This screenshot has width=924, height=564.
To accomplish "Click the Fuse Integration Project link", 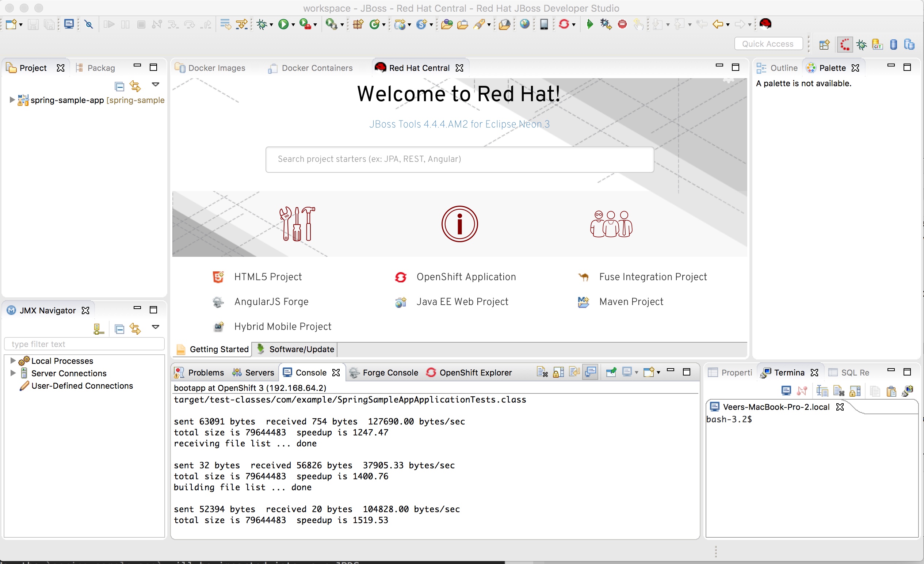I will tap(653, 277).
